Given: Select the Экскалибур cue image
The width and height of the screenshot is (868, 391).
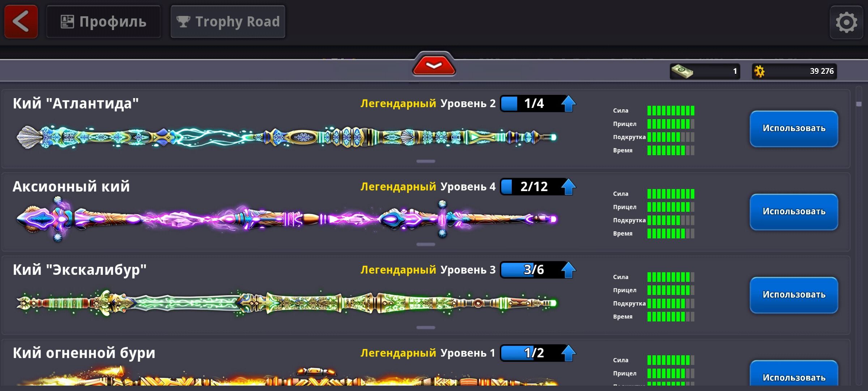Looking at the screenshot, I should [286, 303].
